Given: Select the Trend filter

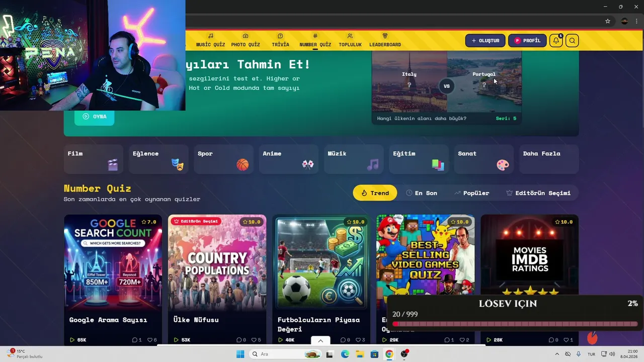Looking at the screenshot, I should coord(375,193).
